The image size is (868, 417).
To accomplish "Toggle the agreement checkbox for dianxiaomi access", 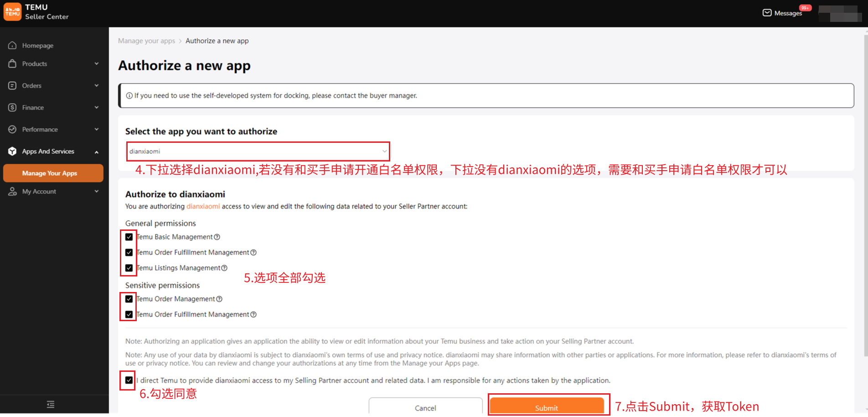I will tap(129, 380).
